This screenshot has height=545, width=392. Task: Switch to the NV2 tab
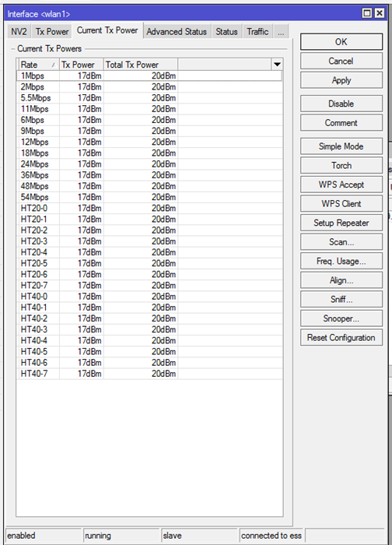point(19,32)
